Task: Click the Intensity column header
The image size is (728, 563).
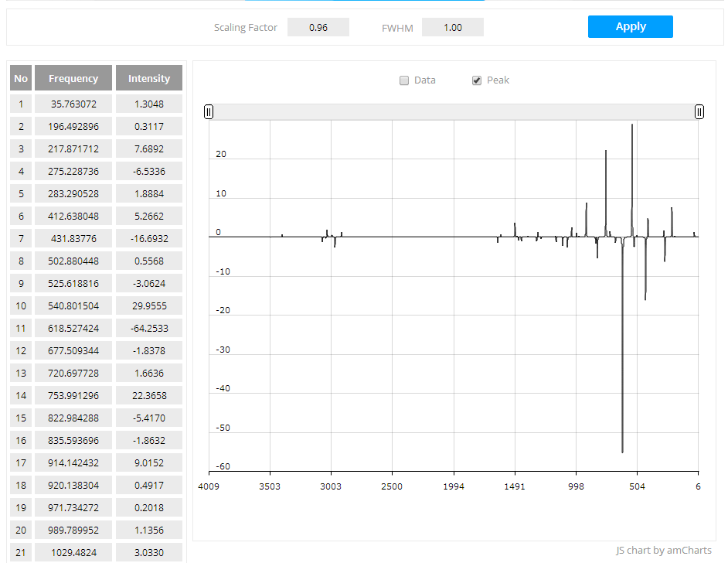Action: tap(149, 78)
